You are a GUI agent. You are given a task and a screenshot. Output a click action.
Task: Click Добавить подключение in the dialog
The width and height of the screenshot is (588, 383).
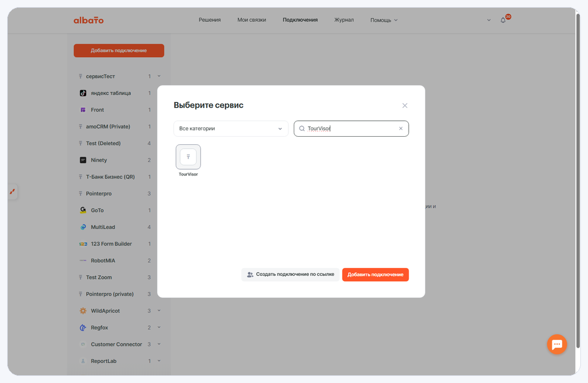click(375, 275)
